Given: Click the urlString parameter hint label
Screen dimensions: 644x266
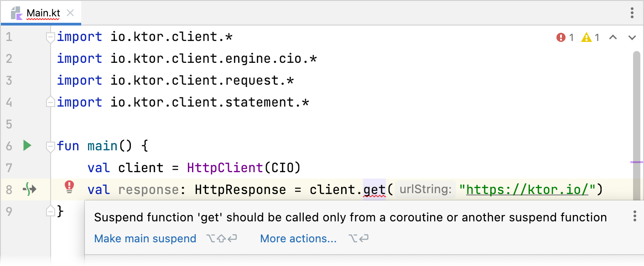Looking at the screenshot, I should point(425,189).
